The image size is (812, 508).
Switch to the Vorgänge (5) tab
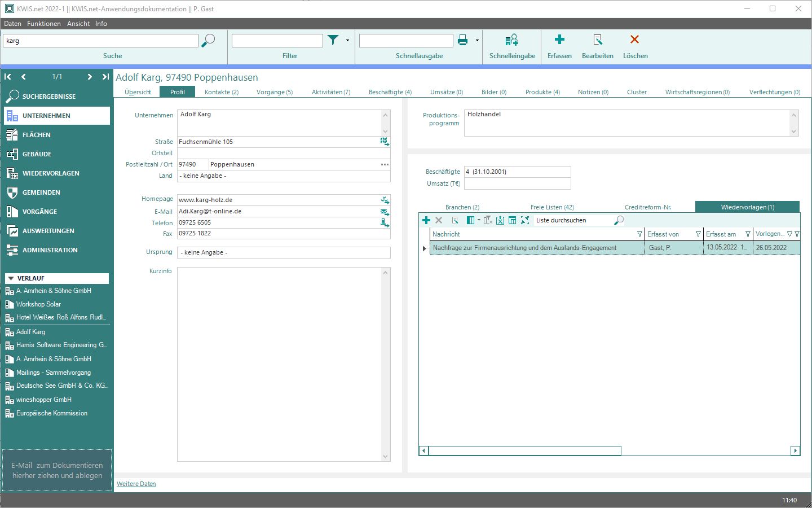pyautogui.click(x=275, y=92)
